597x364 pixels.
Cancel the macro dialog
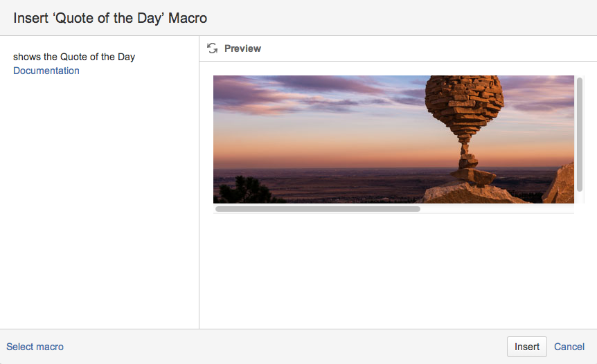click(x=569, y=347)
